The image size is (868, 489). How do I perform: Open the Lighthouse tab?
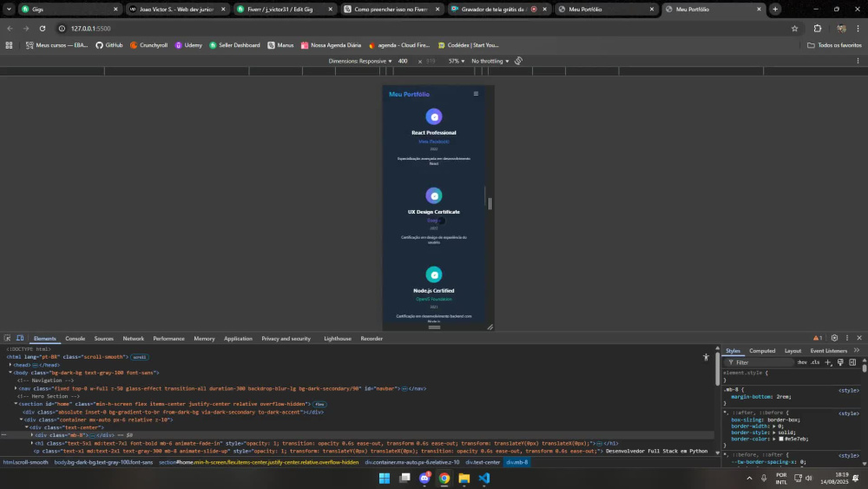coord(338,339)
